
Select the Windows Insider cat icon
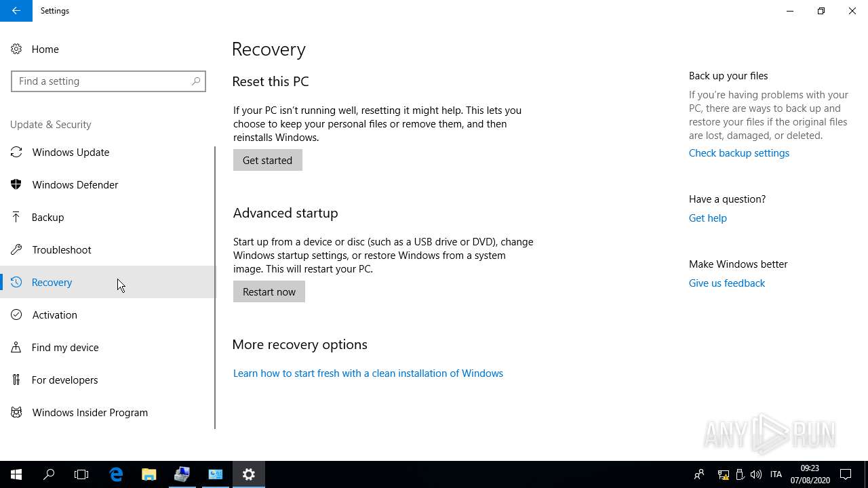[16, 412]
